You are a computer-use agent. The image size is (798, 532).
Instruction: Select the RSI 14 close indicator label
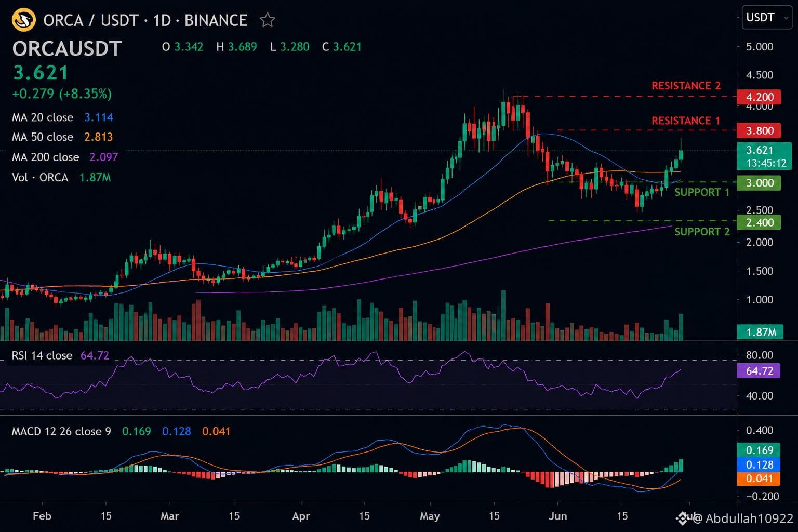pos(42,355)
